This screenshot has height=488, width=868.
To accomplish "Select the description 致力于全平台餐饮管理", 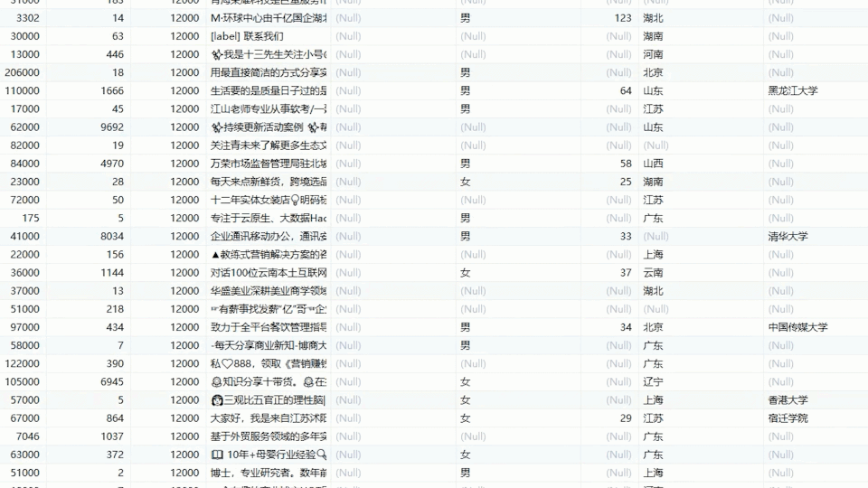I will click(269, 327).
